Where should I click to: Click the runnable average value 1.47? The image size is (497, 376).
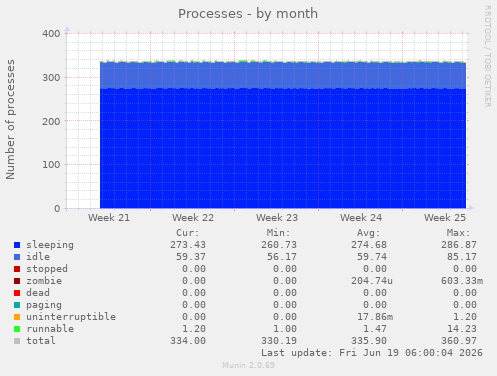[x=375, y=329]
